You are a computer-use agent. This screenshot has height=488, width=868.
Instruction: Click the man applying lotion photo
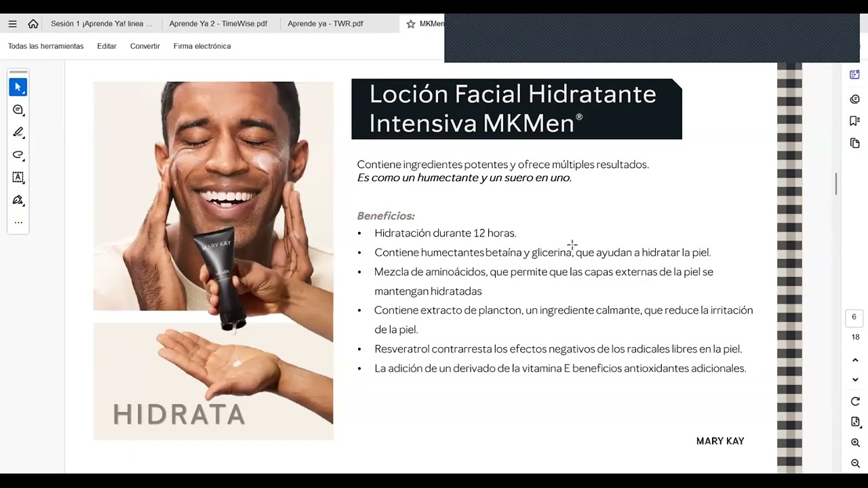tap(213, 197)
